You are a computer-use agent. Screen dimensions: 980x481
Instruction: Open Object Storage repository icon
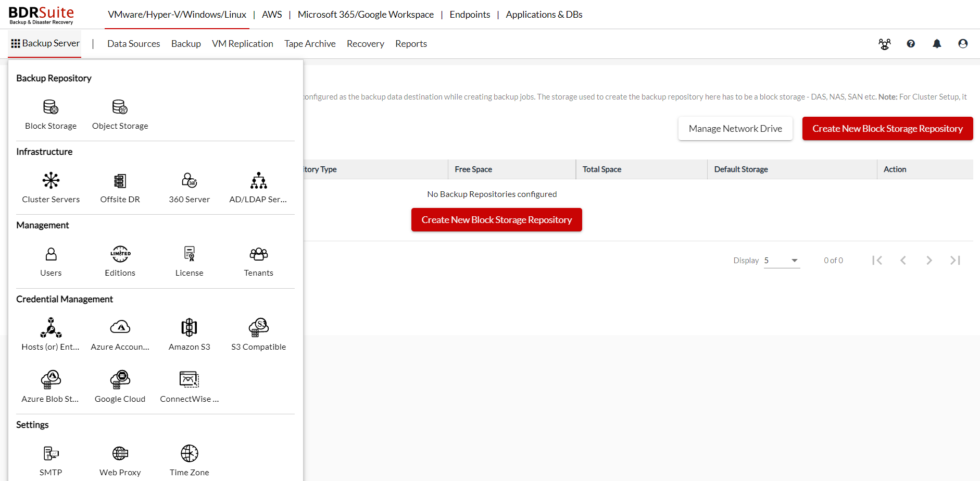tap(120, 107)
